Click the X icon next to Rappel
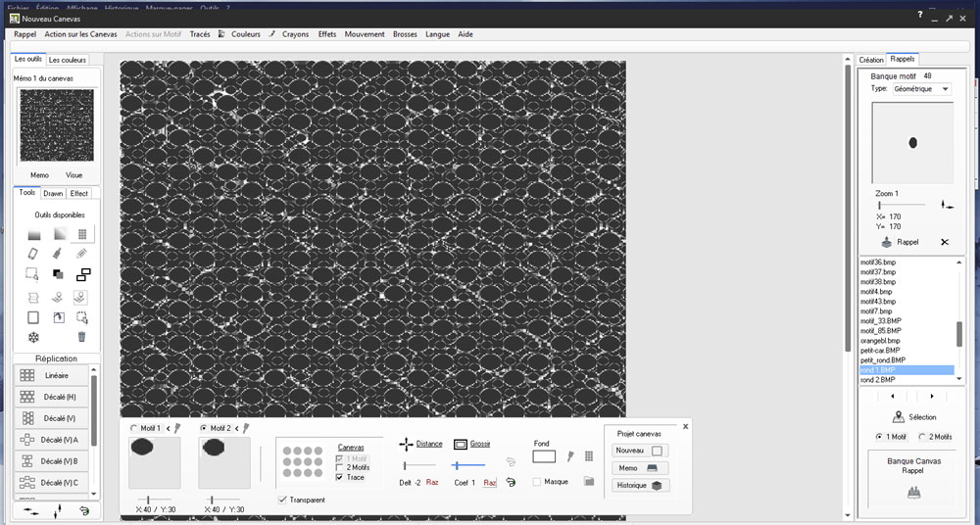 (x=945, y=241)
